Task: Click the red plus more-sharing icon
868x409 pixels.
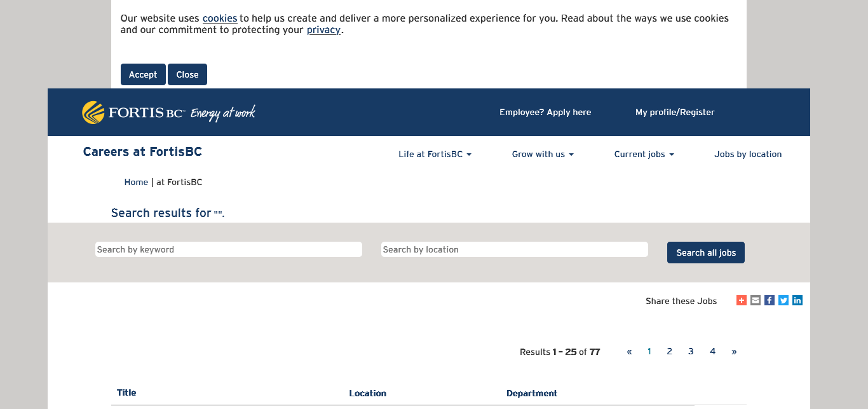Action: pos(742,300)
